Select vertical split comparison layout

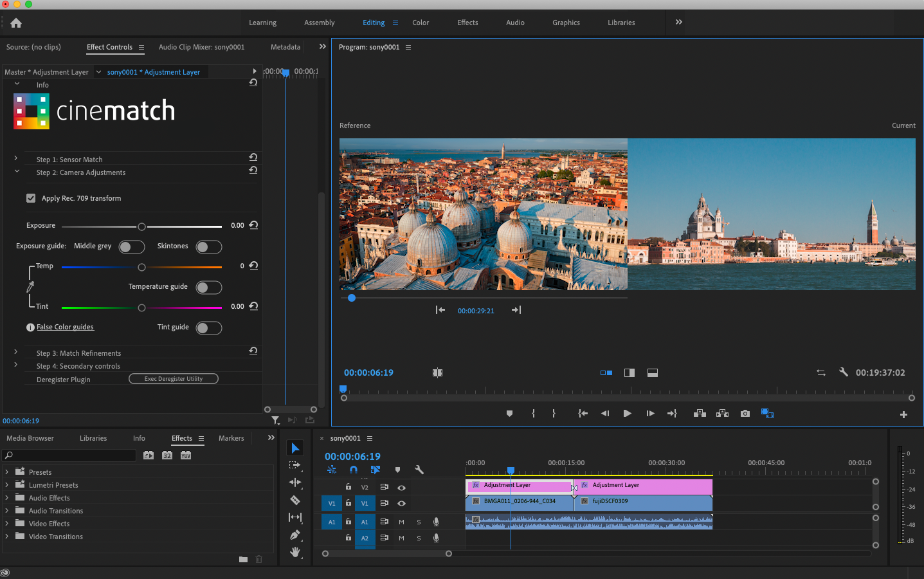coord(630,372)
